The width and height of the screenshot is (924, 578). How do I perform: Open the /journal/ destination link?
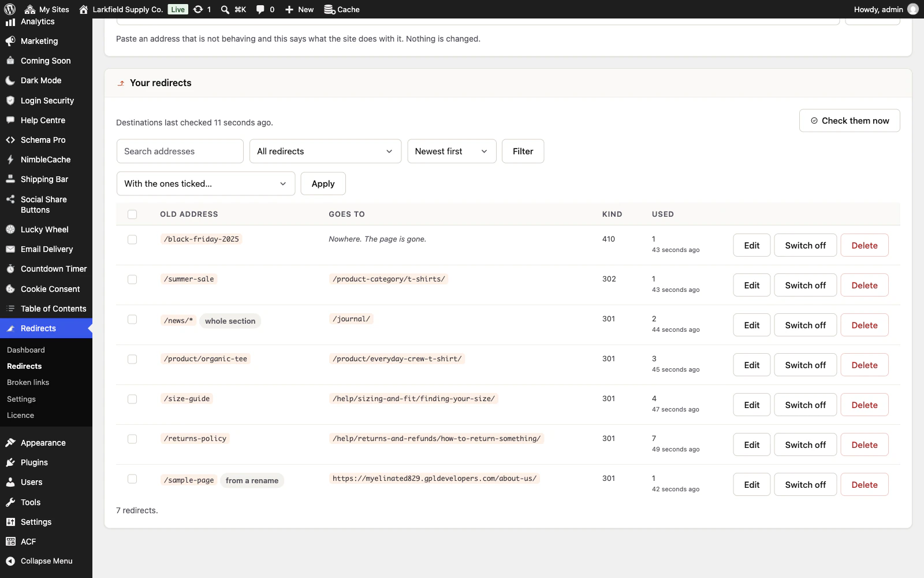pos(352,319)
